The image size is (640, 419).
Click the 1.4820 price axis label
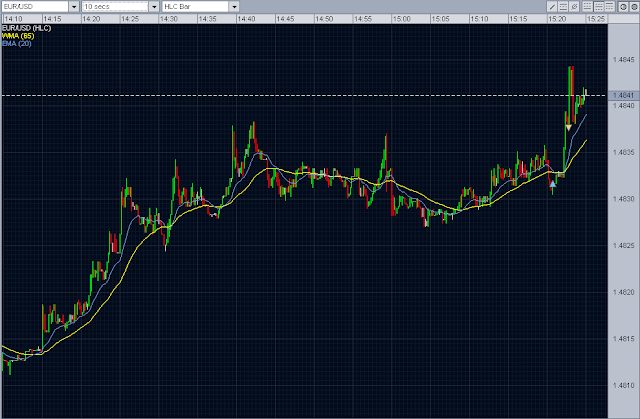pos(623,292)
